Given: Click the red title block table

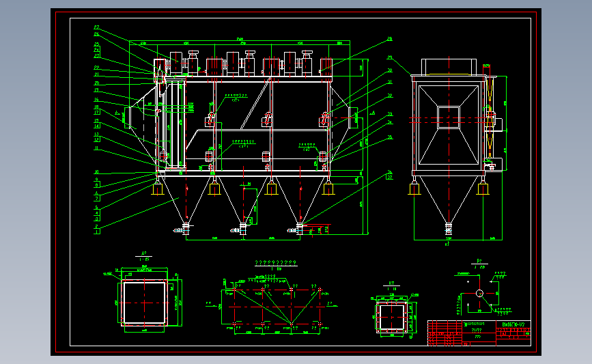Looking at the screenshot, I should 479,333.
